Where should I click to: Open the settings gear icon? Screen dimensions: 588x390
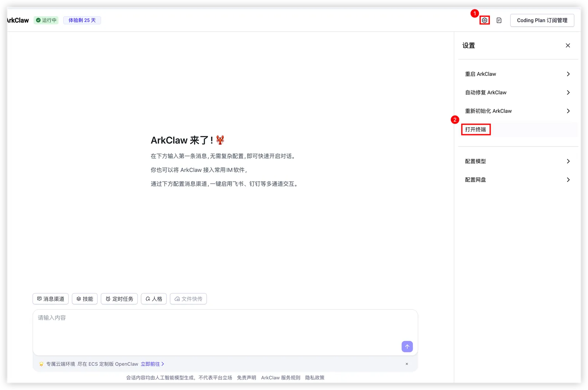point(484,20)
